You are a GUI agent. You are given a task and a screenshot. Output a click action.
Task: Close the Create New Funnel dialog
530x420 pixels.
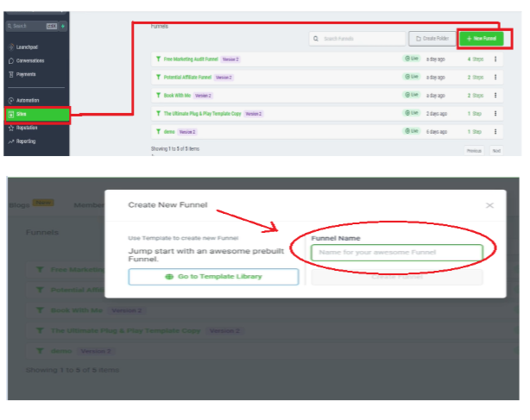pyautogui.click(x=489, y=205)
